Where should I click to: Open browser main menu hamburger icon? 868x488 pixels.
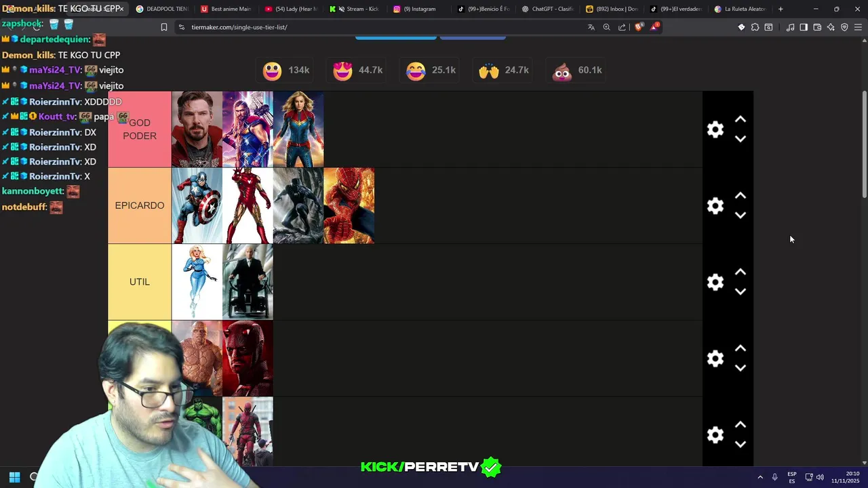point(858,27)
